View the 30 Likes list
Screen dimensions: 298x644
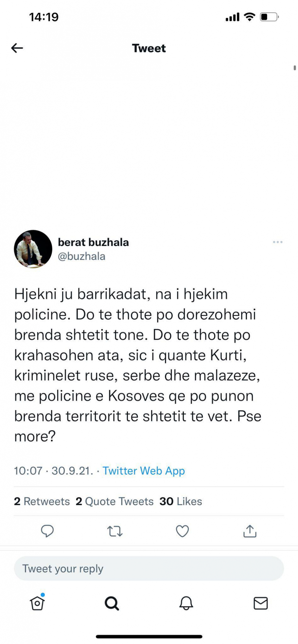coord(181,501)
